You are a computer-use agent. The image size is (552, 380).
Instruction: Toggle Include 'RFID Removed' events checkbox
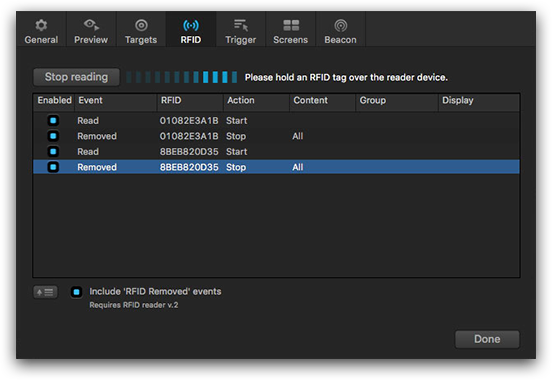(76, 292)
